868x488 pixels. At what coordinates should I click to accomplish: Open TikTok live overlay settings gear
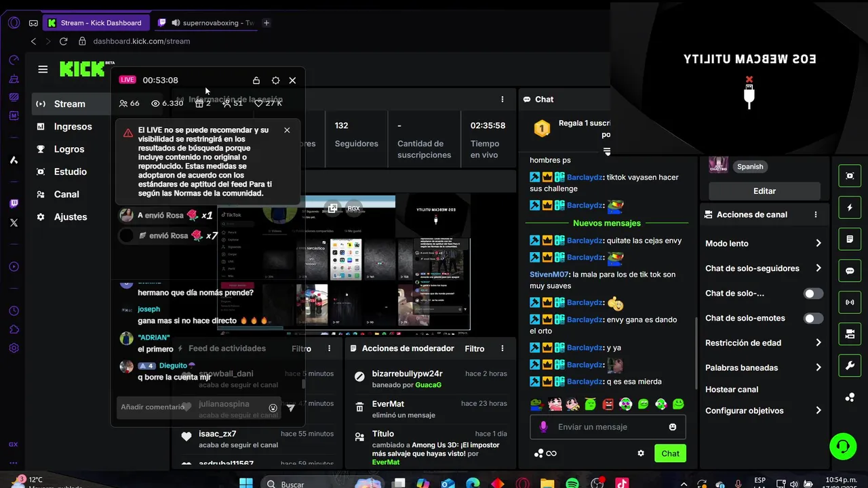coord(275,80)
